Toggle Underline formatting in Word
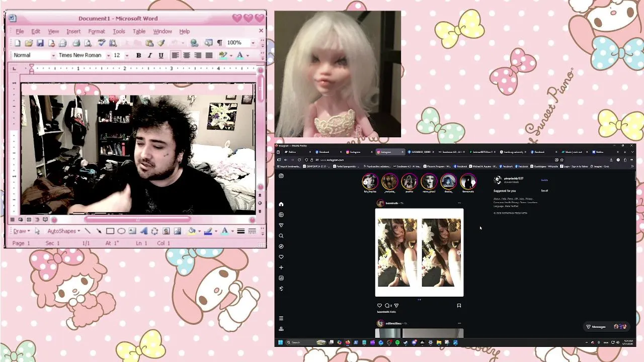Screen dimensions: 644x362 coord(161,55)
